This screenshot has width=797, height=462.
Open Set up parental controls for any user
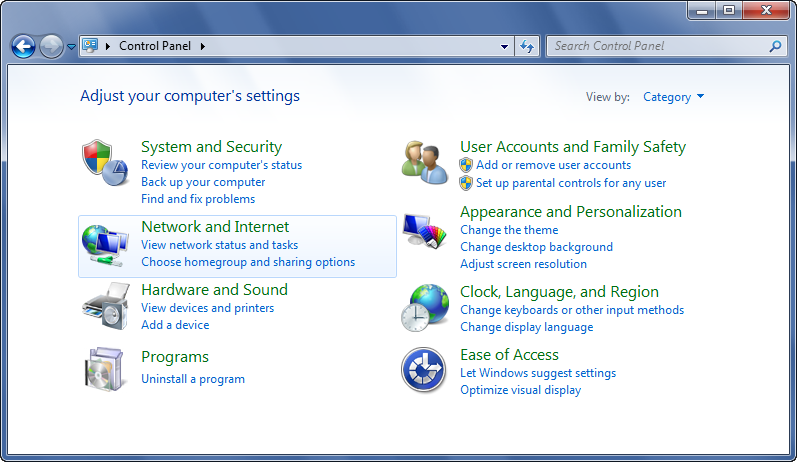[x=571, y=183]
